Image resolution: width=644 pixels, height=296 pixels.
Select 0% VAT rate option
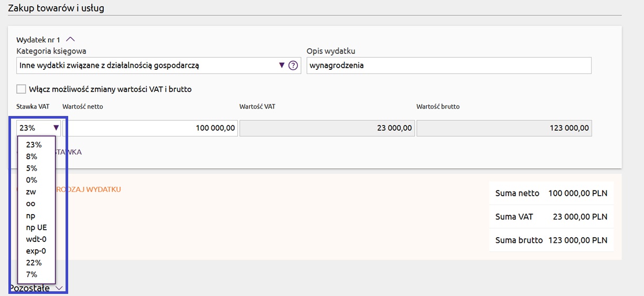click(x=31, y=180)
